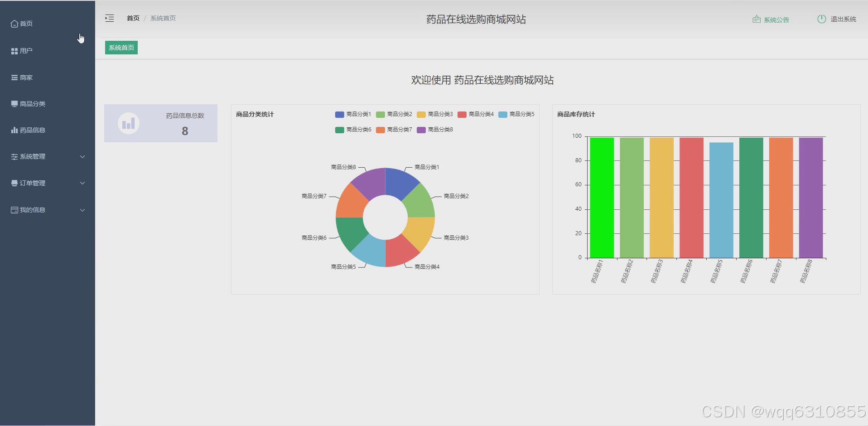868x426 pixels.
Task: Expand the 我的信息 chevron
Action: [x=82, y=210]
